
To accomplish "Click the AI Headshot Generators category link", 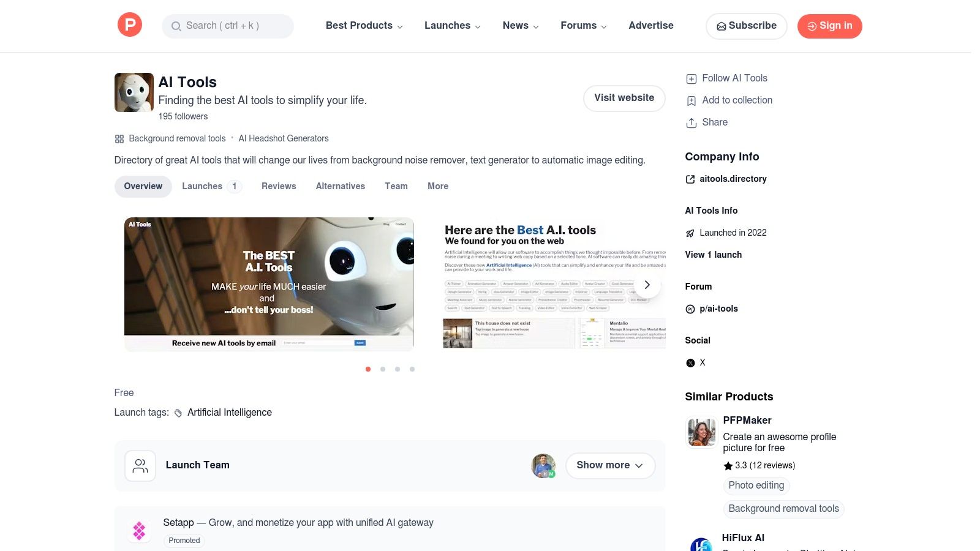I will tap(284, 139).
